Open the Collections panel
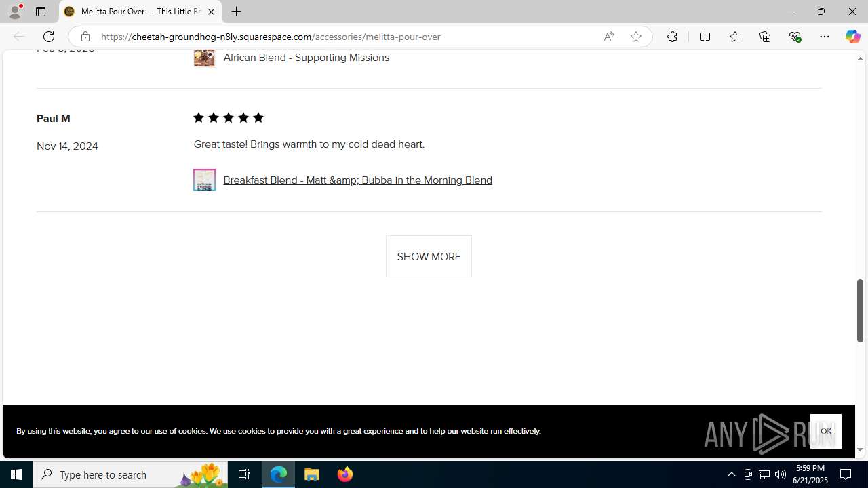Screen dimensions: 868x488 click(x=765, y=37)
